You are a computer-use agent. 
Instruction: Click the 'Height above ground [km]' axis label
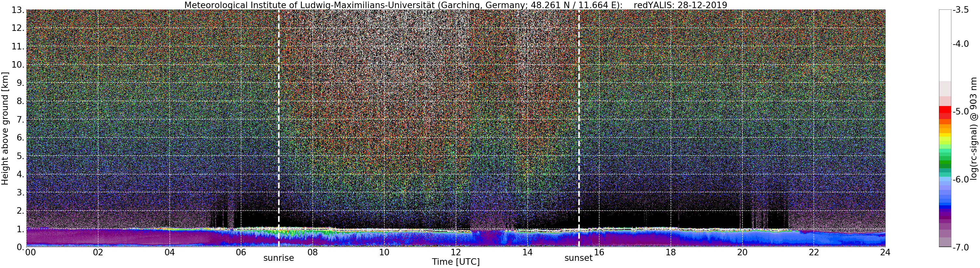tap(5, 128)
